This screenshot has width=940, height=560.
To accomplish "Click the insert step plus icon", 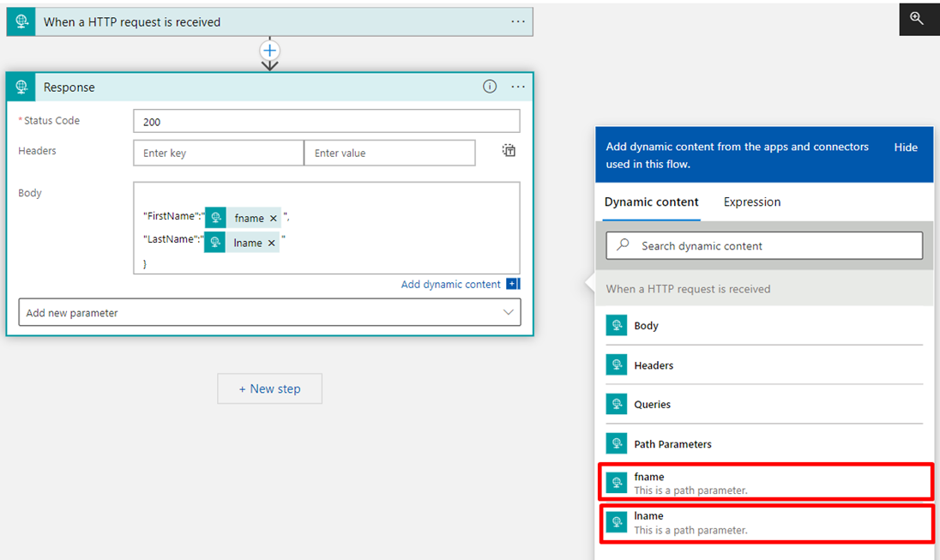I will pos(270,50).
